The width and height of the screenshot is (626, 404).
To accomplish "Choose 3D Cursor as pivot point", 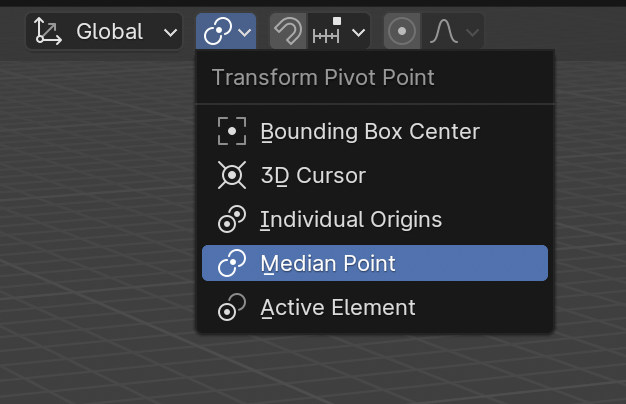I will pos(375,175).
